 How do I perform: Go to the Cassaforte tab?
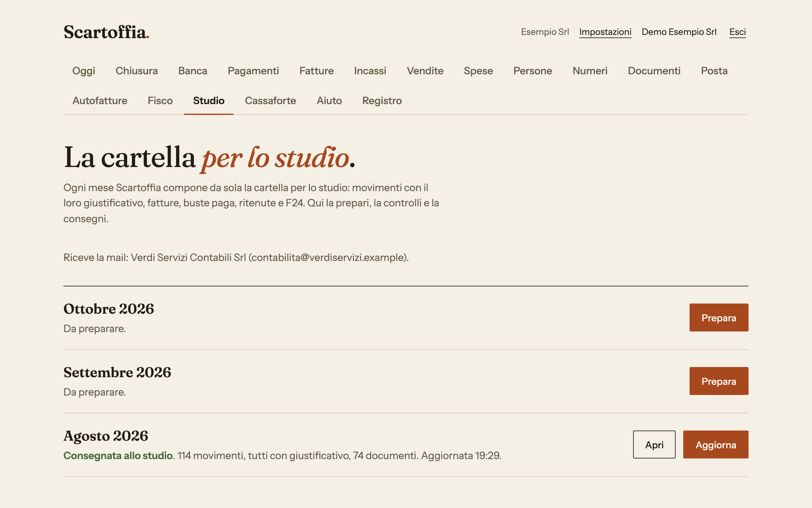(271, 101)
